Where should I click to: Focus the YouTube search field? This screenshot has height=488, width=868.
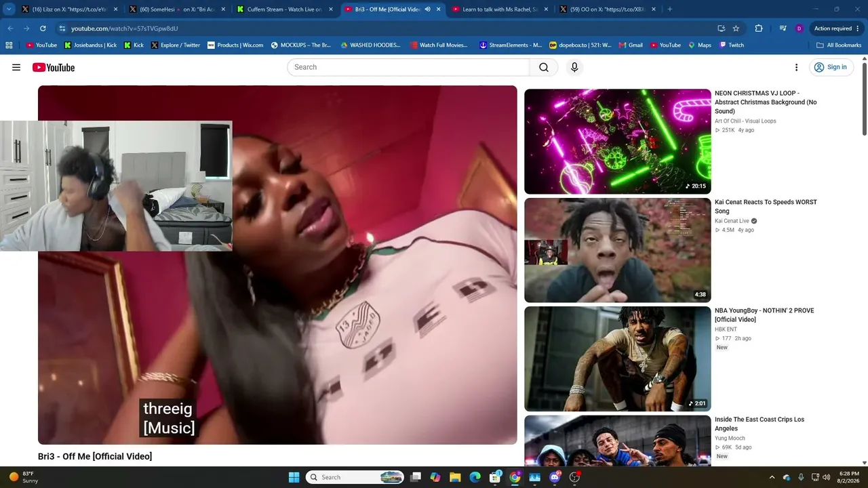408,67
